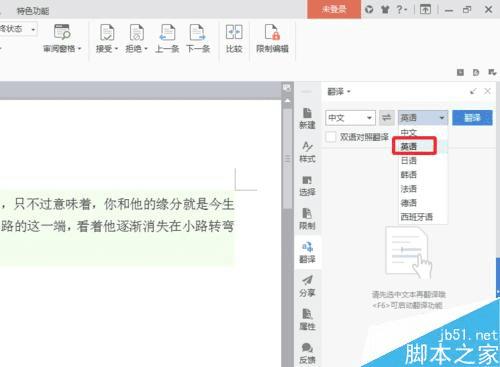Select 中文 in the language list
This screenshot has width=500, height=367.
423,132
